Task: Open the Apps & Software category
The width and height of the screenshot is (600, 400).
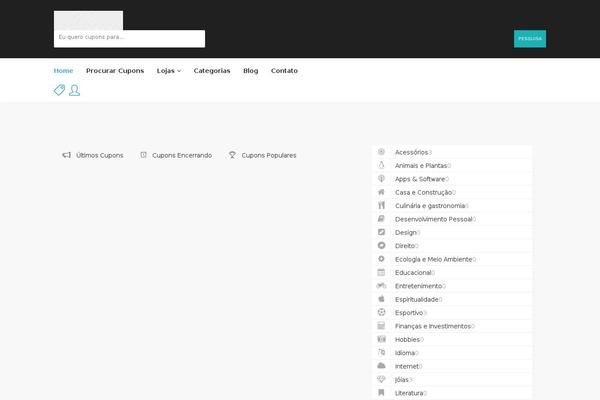Action: (420, 179)
